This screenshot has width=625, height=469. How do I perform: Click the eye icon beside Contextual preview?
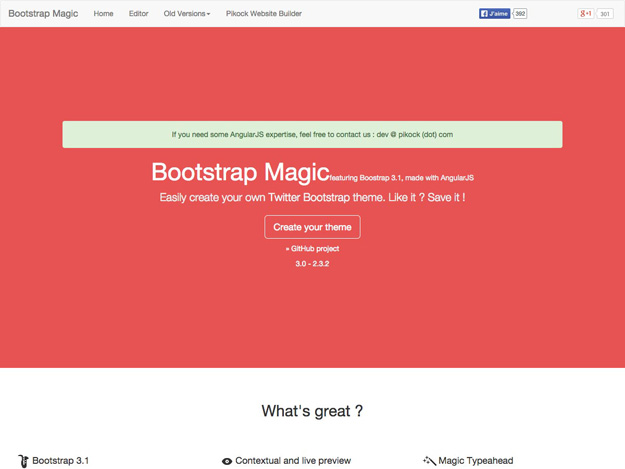coord(227,461)
